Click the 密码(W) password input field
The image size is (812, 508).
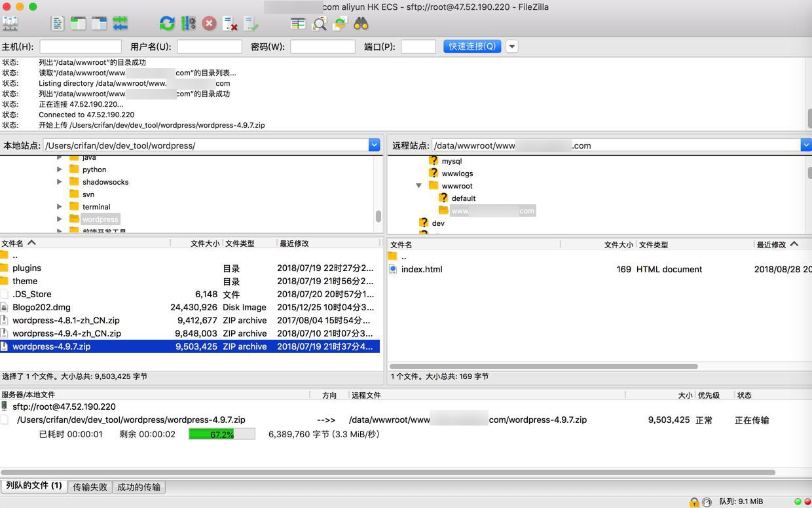(x=323, y=46)
